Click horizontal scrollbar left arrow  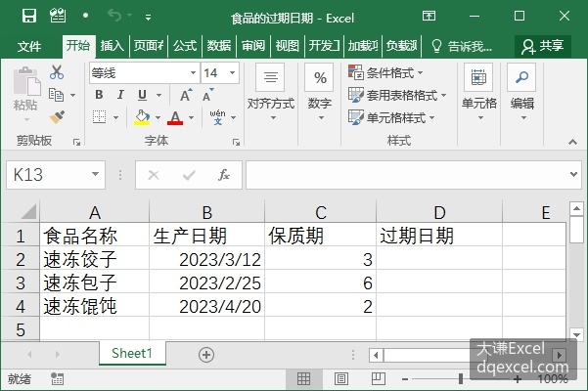coord(376,355)
